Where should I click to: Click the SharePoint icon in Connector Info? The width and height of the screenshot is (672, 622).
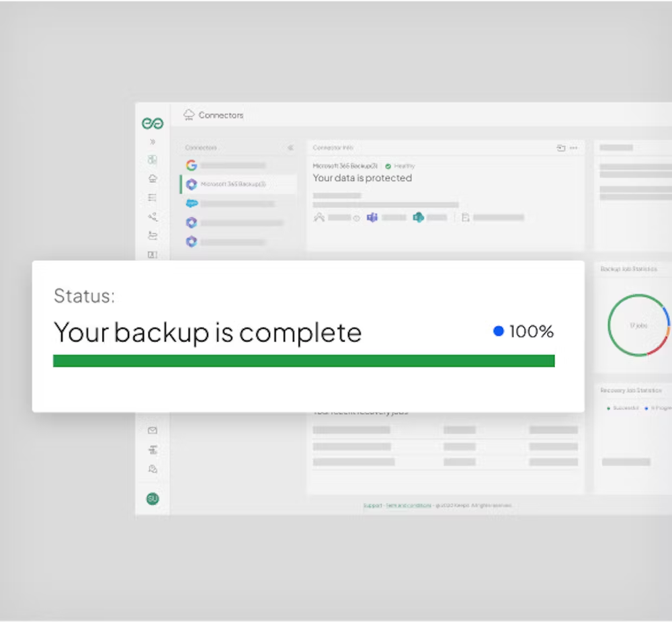417,217
